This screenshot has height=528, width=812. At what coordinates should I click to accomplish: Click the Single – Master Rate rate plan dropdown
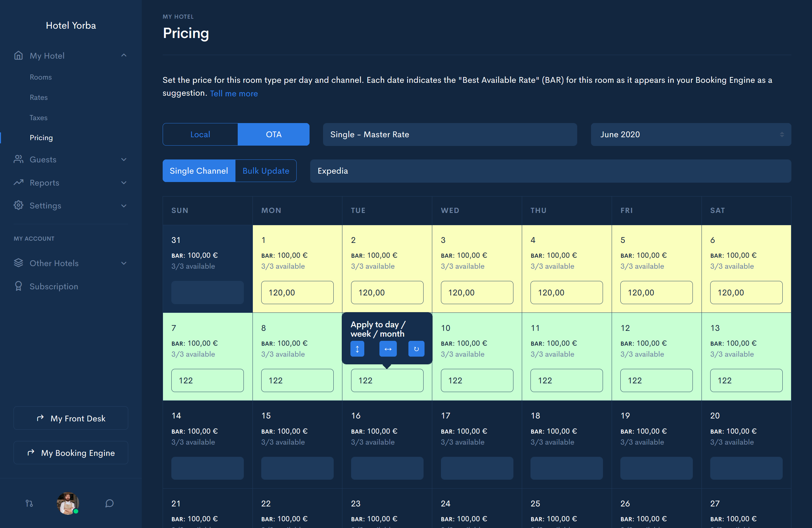pos(449,134)
